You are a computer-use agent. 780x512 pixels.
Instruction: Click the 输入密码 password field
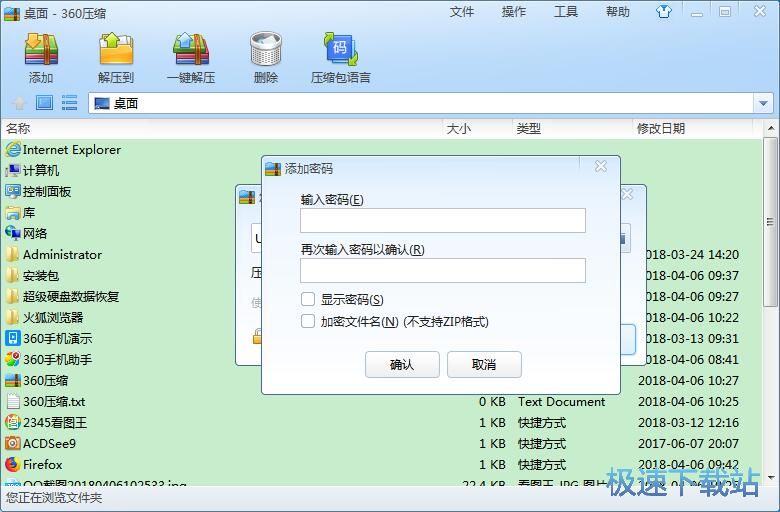pyautogui.click(x=443, y=220)
